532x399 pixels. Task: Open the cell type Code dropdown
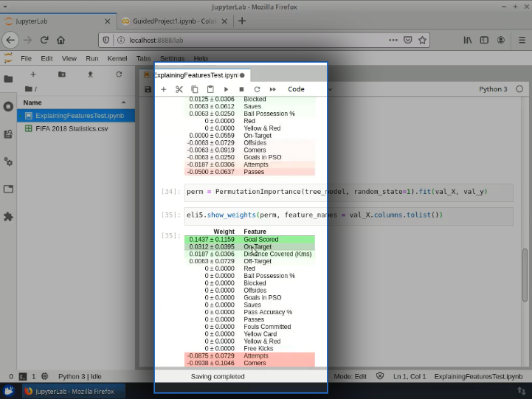click(x=309, y=89)
